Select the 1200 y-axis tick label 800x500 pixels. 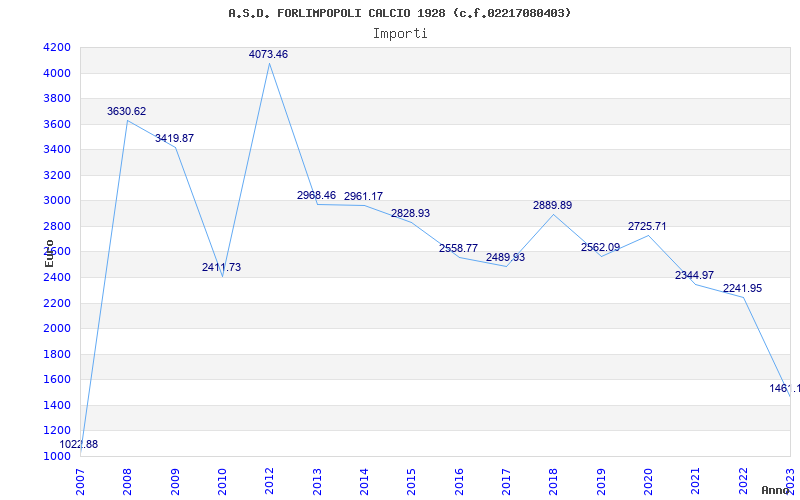tap(57, 431)
